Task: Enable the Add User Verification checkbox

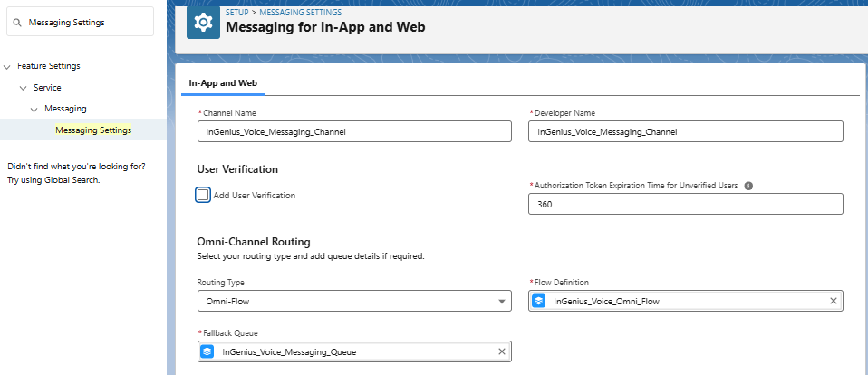Action: point(203,195)
